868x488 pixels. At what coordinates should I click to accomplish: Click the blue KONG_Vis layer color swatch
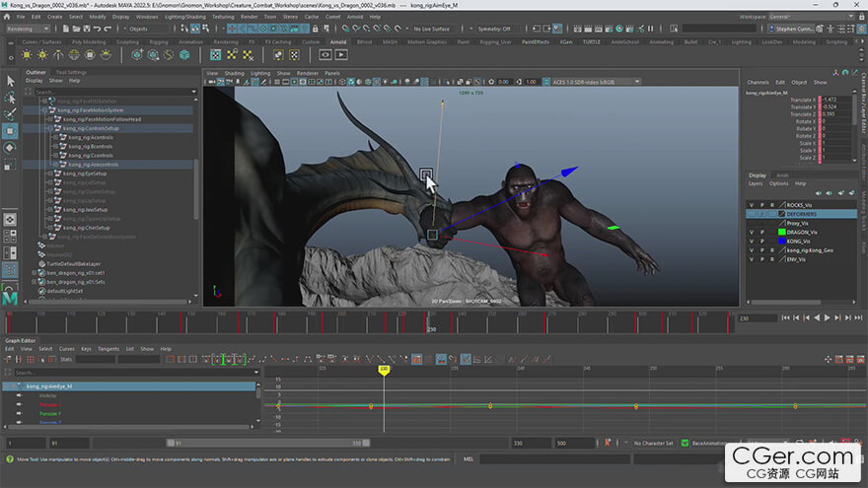tap(781, 241)
